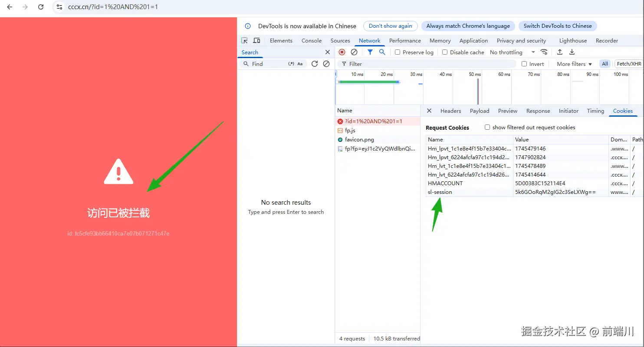644x347 pixels.
Task: Toggle the network filter funnel icon
Action: [x=370, y=52]
